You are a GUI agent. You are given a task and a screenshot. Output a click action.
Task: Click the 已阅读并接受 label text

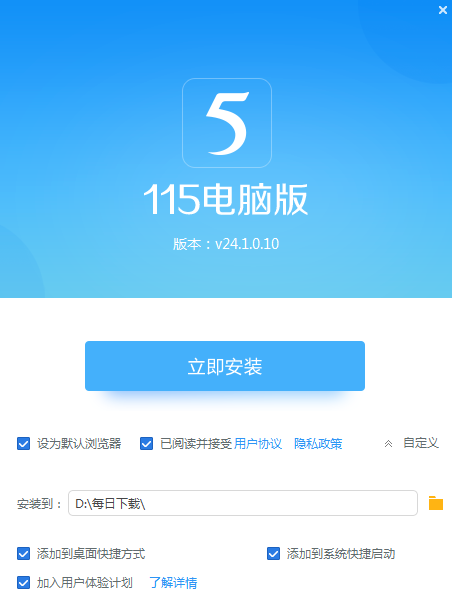[x=196, y=444]
